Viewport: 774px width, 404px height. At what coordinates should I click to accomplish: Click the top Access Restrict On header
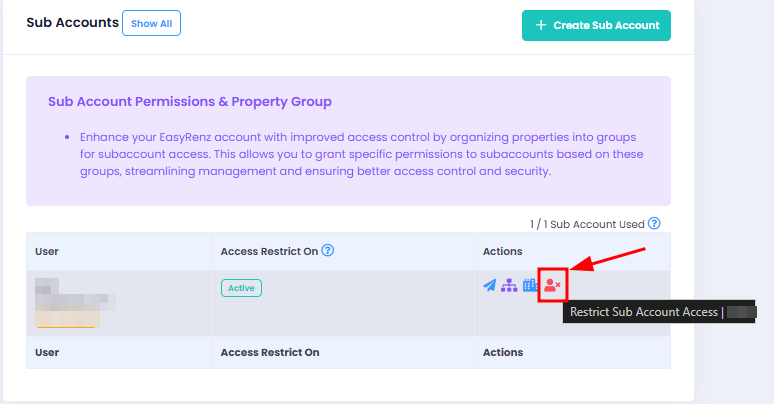270,251
